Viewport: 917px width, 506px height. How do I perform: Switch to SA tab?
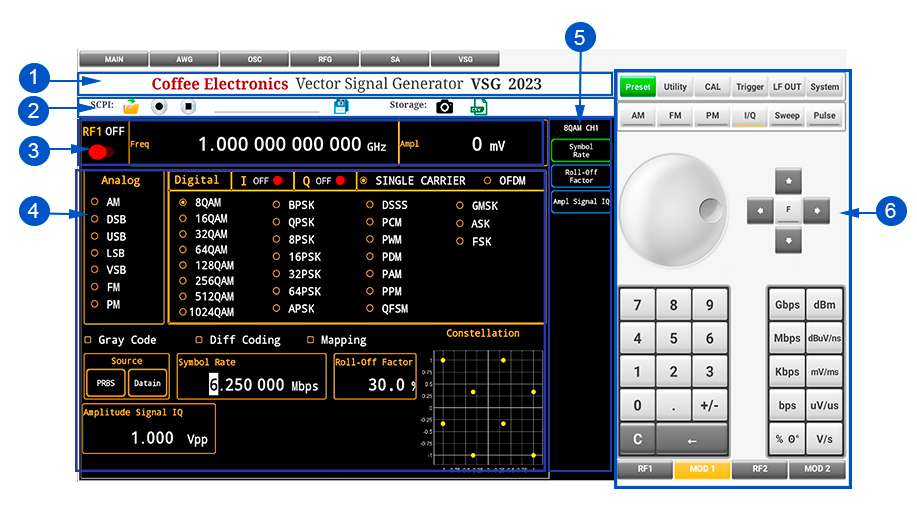395,59
